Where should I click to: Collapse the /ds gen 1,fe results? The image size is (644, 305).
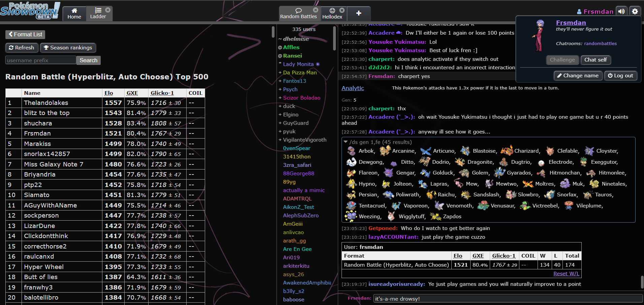[346, 142]
